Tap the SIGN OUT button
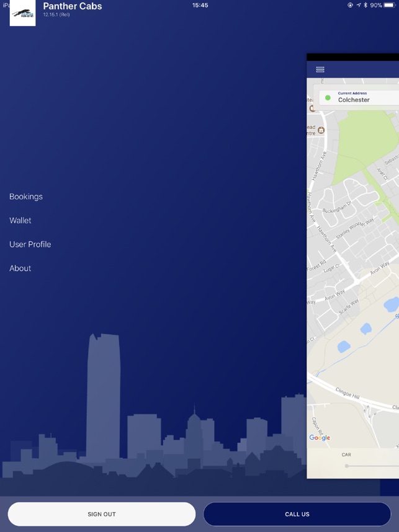399x532 pixels. (x=102, y=514)
